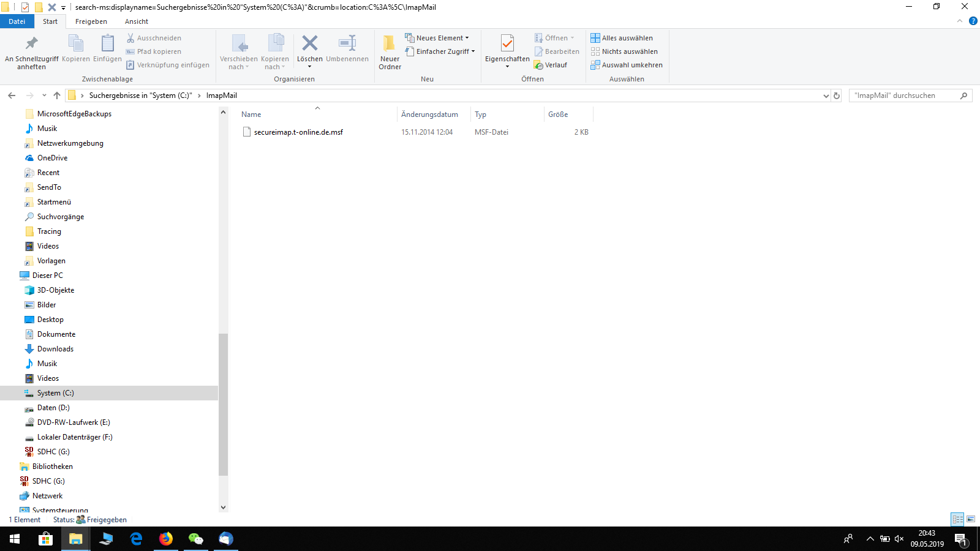This screenshot has width=980, height=551.
Task: Sort files by the Änderungsdatum column header
Action: click(430, 114)
